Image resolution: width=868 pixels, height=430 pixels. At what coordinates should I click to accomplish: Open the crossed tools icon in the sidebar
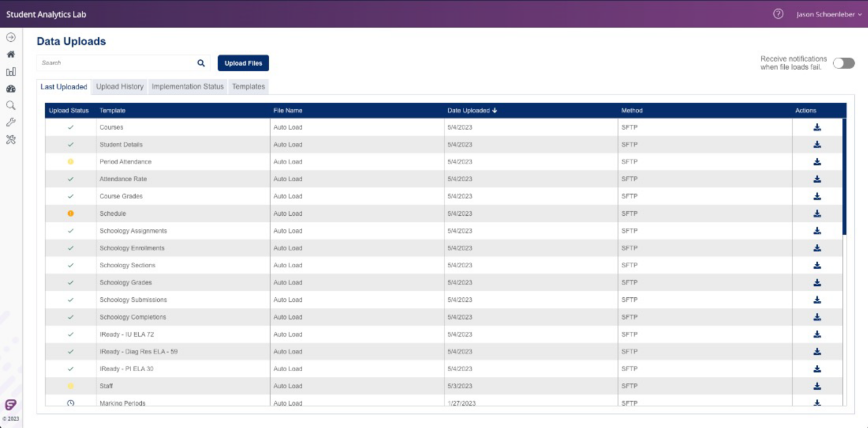11,140
